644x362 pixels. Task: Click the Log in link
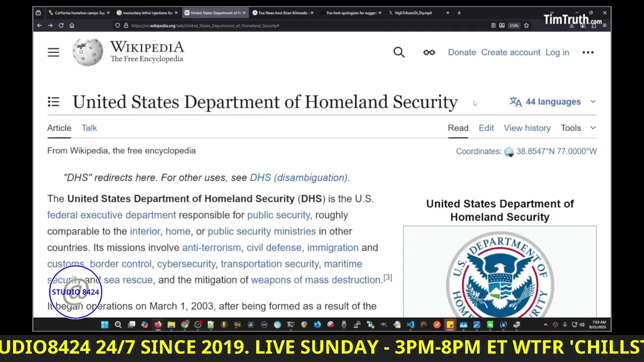(x=557, y=52)
